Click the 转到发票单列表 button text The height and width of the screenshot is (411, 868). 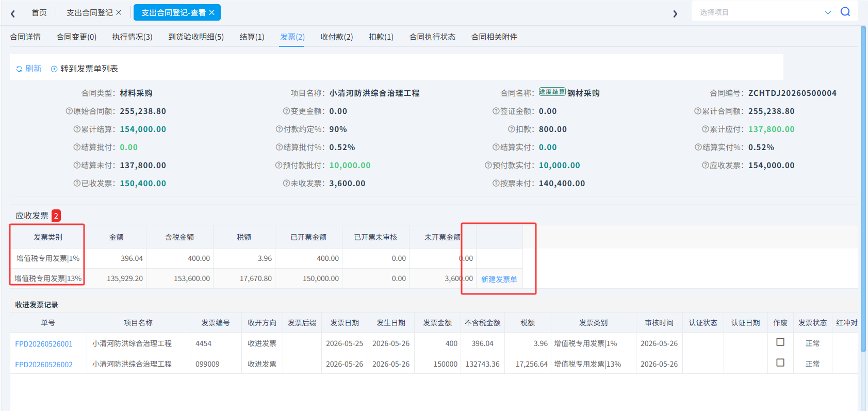click(89, 69)
